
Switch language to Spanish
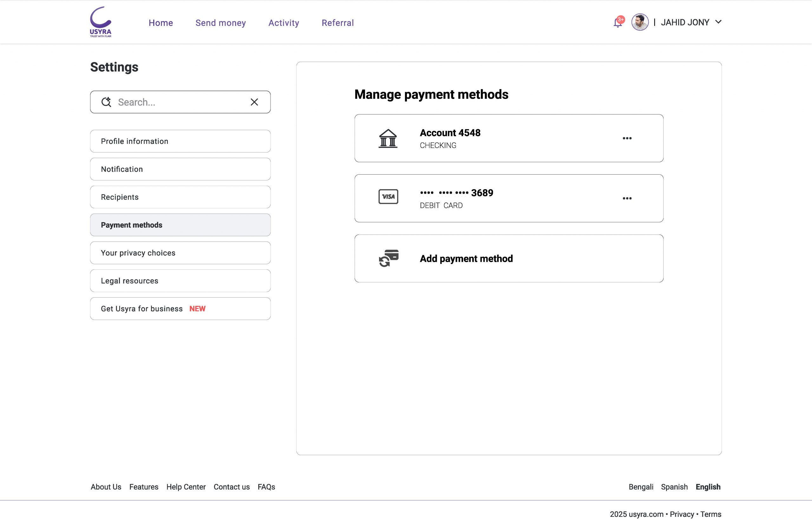click(x=674, y=487)
